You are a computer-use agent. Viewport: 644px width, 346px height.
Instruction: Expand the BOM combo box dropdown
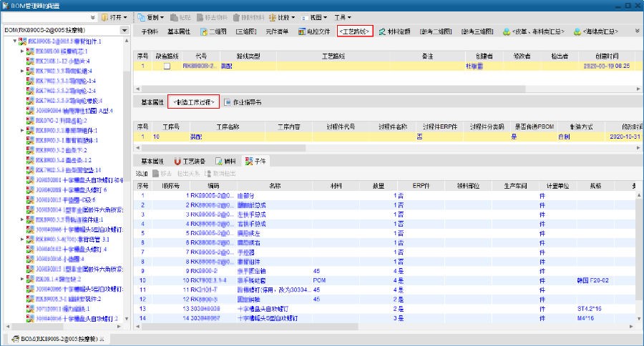pyautogui.click(x=125, y=30)
